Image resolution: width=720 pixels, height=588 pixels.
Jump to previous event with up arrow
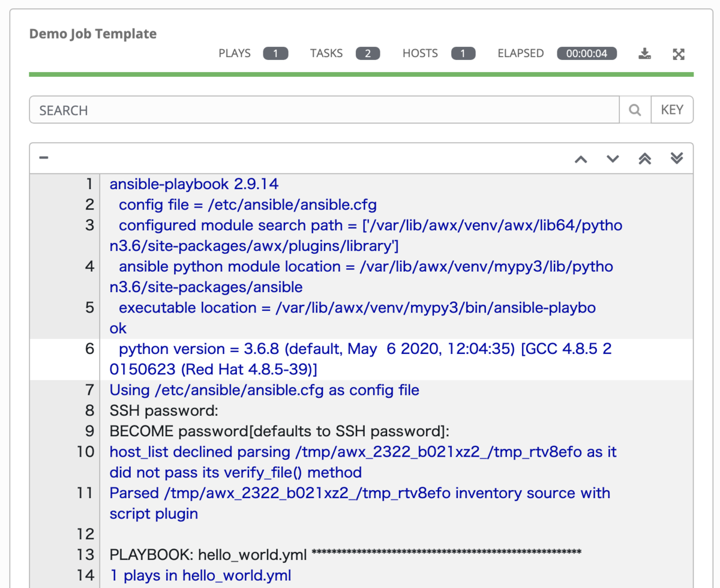click(581, 158)
